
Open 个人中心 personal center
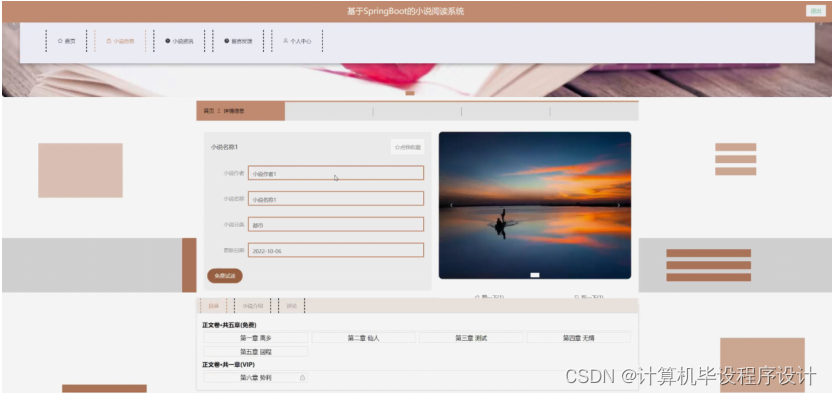pos(297,41)
